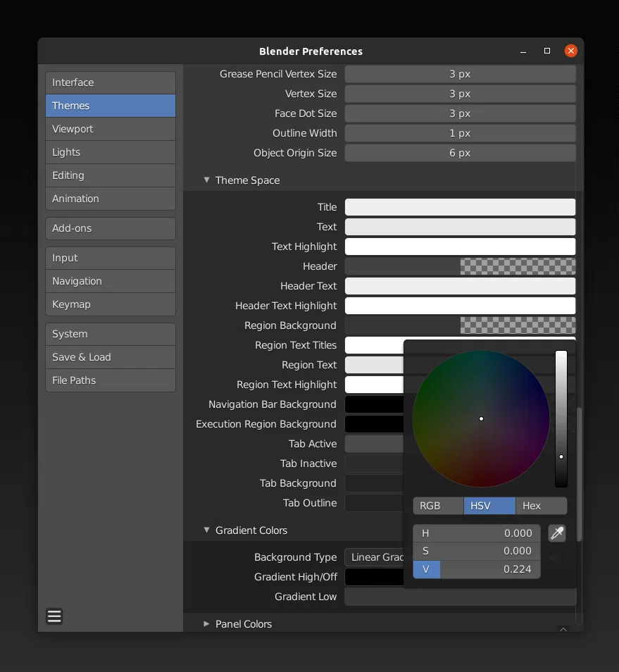Image resolution: width=619 pixels, height=672 pixels.
Task: Click the S saturation value field
Action: pyautogui.click(x=476, y=551)
